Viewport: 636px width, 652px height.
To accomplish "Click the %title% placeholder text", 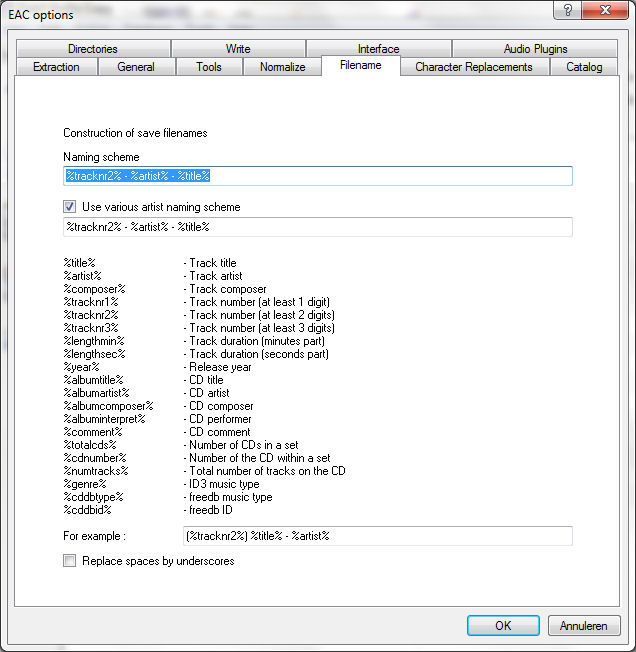I will (79, 263).
